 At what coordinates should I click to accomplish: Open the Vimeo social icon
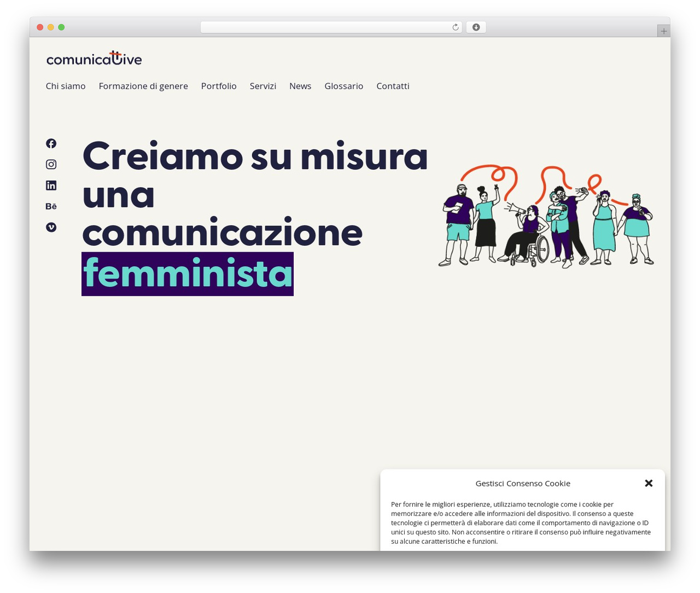pyautogui.click(x=51, y=227)
